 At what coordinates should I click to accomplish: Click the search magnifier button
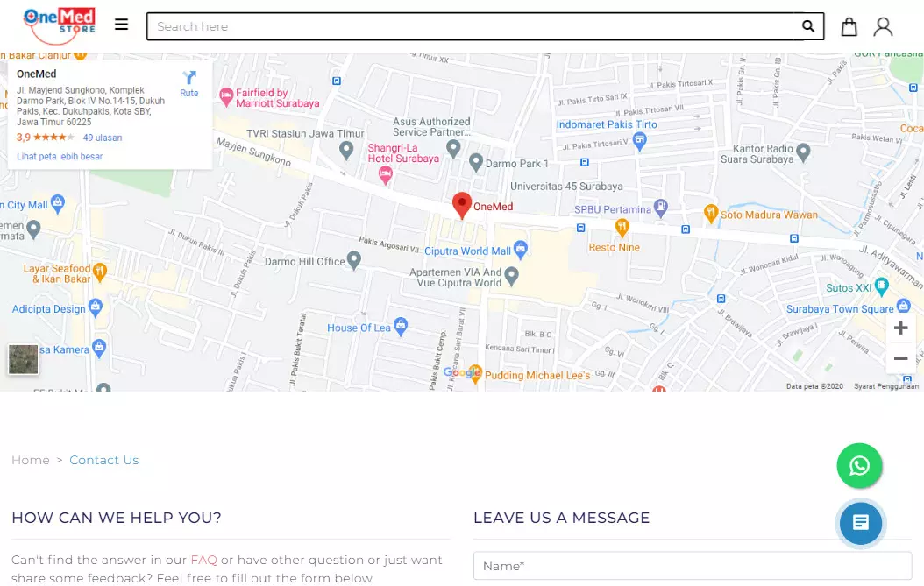pyautogui.click(x=808, y=26)
